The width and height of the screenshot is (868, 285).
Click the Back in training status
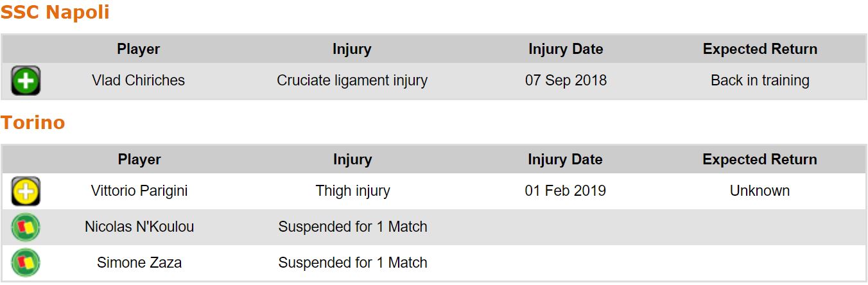pyautogui.click(x=760, y=81)
